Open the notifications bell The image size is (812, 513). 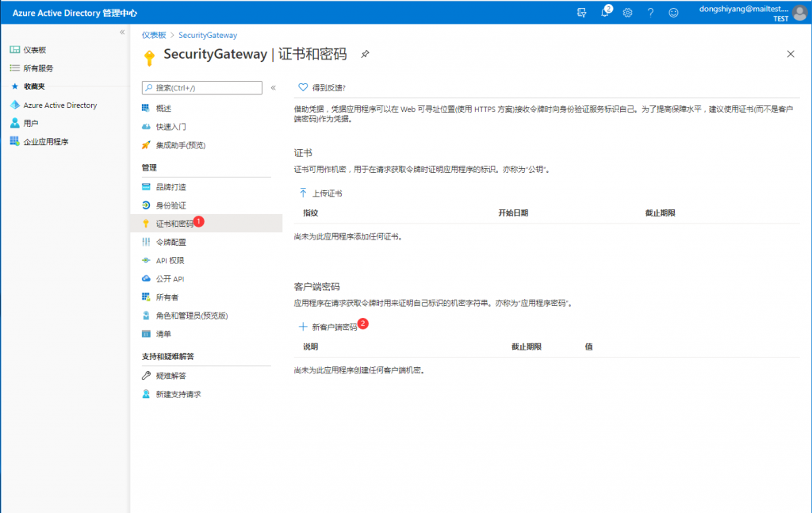tap(605, 12)
